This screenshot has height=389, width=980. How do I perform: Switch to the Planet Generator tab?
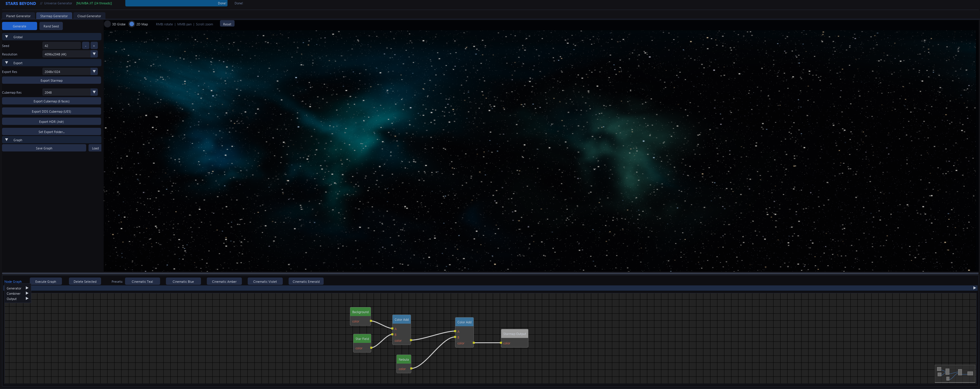[x=18, y=15]
